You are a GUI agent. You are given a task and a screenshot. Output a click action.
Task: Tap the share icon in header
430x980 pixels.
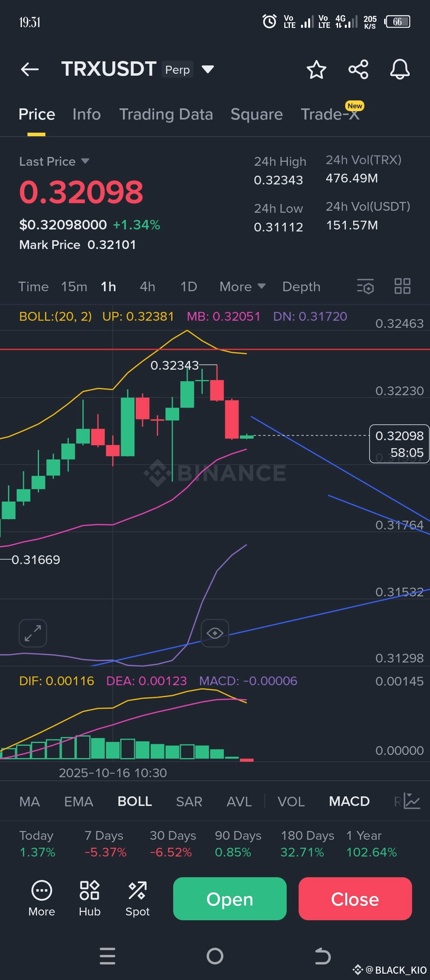358,69
